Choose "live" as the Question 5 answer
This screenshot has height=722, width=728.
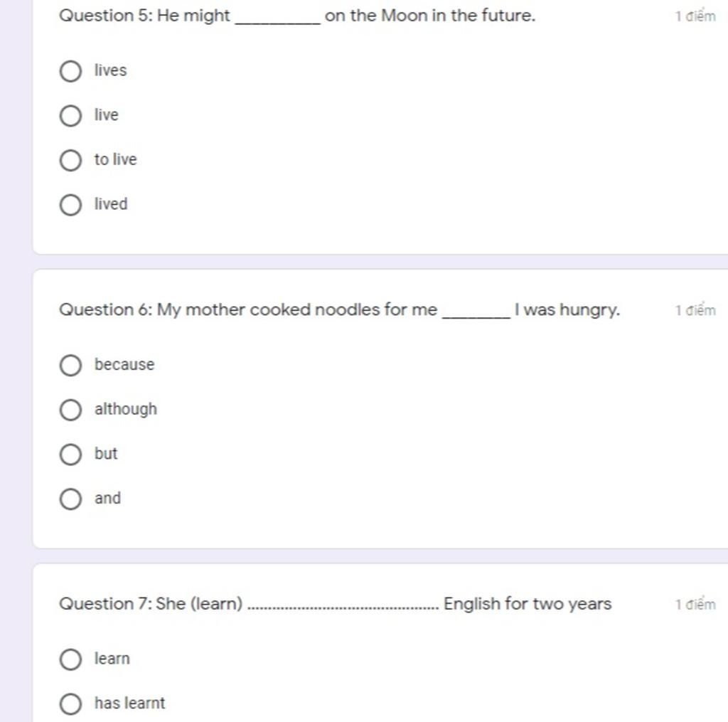[x=70, y=116]
